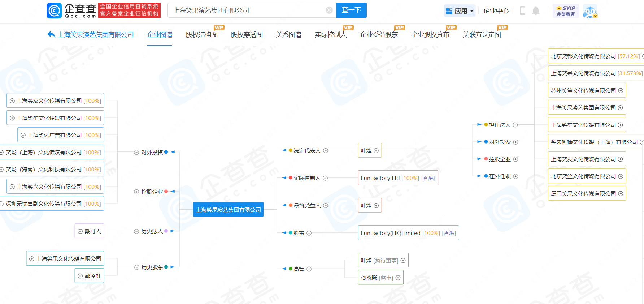
Task: Switch to the 企业图谱 tab
Action: [160, 35]
